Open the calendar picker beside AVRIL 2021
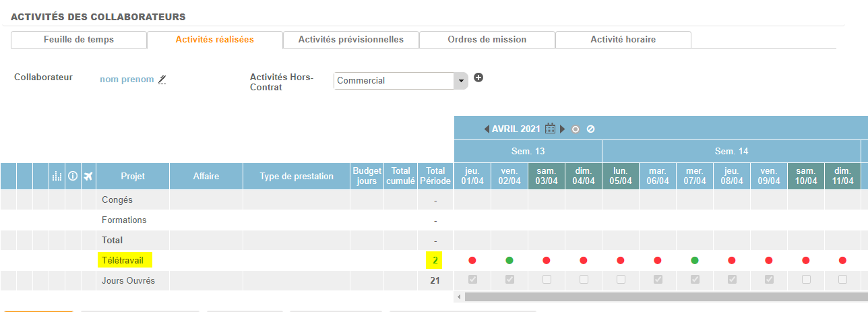The image size is (868, 312). coord(550,129)
